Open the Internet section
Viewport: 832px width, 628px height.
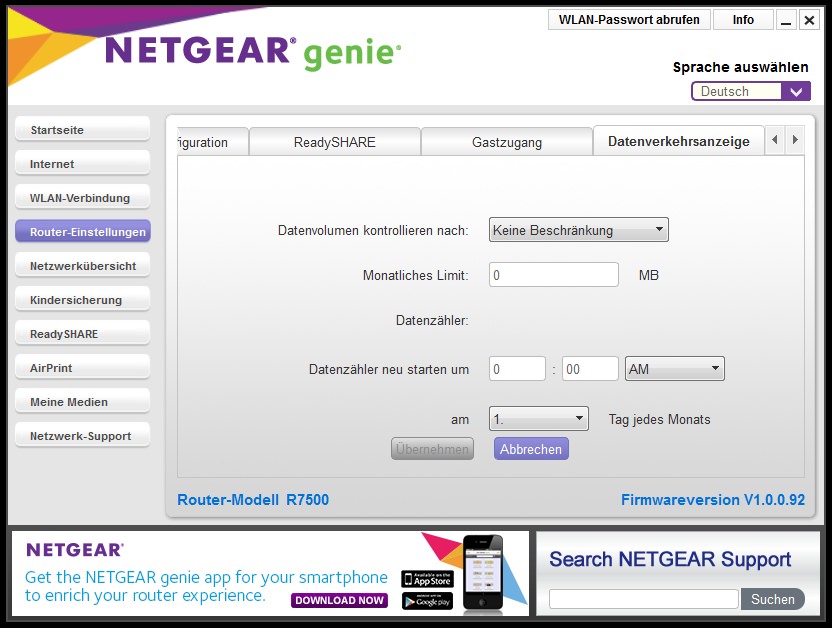click(x=83, y=164)
